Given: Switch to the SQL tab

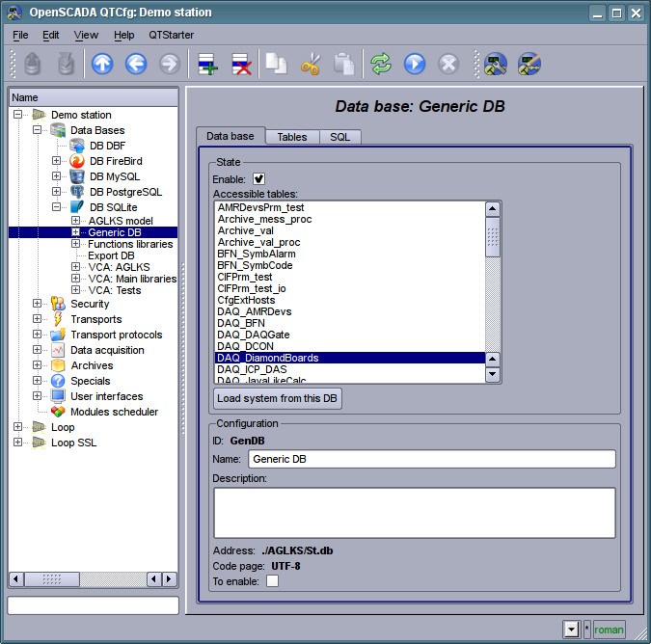Looking at the screenshot, I should click(340, 137).
